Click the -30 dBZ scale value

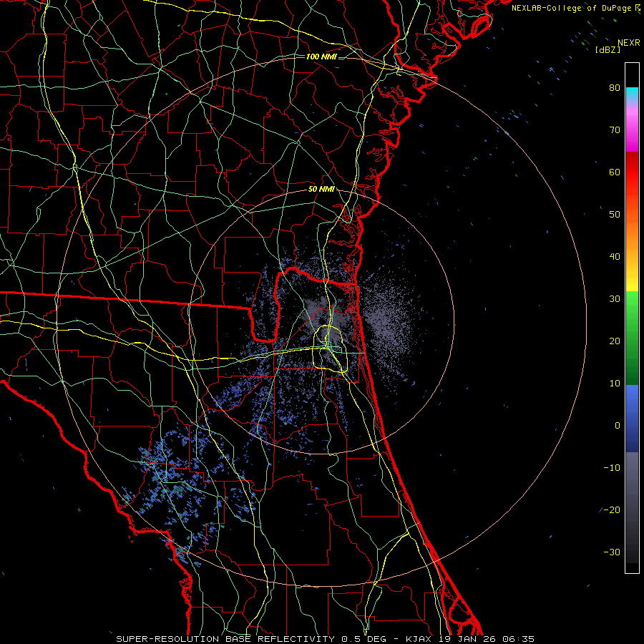tap(612, 552)
